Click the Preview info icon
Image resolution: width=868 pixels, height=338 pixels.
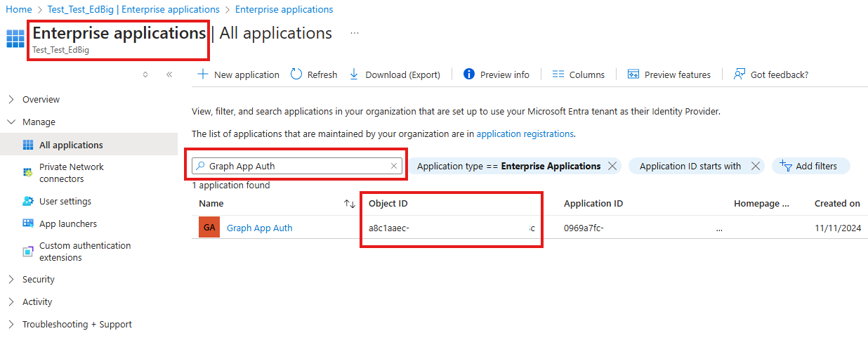pyautogui.click(x=469, y=74)
